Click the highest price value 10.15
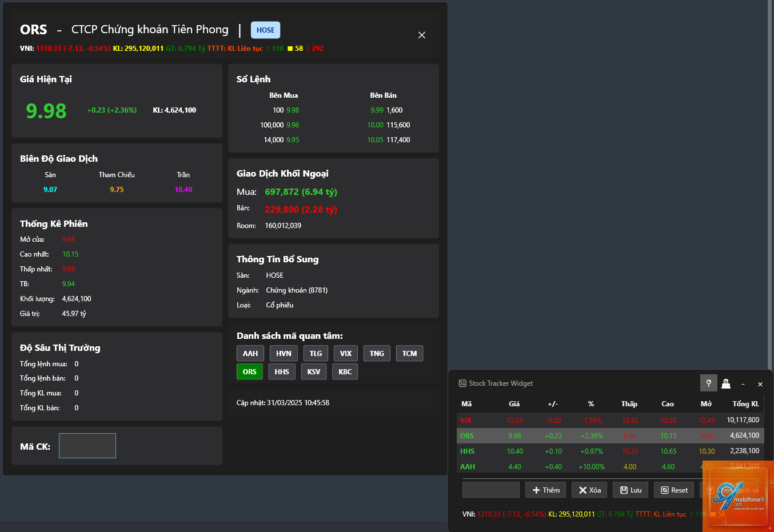 point(70,254)
